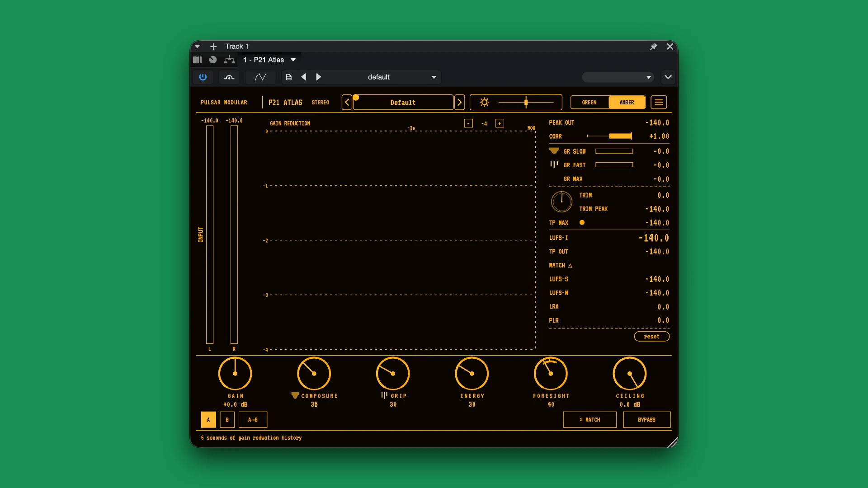Viewport: 868px width, 488px height.
Task: Expand the chevron at toolbar right end
Action: coord(668,77)
